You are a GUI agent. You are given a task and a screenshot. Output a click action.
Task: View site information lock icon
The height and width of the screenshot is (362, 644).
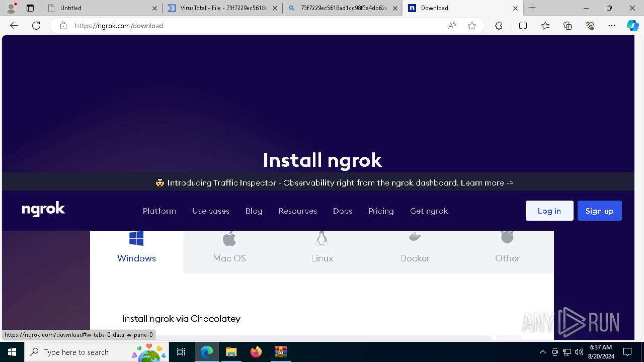click(63, 26)
